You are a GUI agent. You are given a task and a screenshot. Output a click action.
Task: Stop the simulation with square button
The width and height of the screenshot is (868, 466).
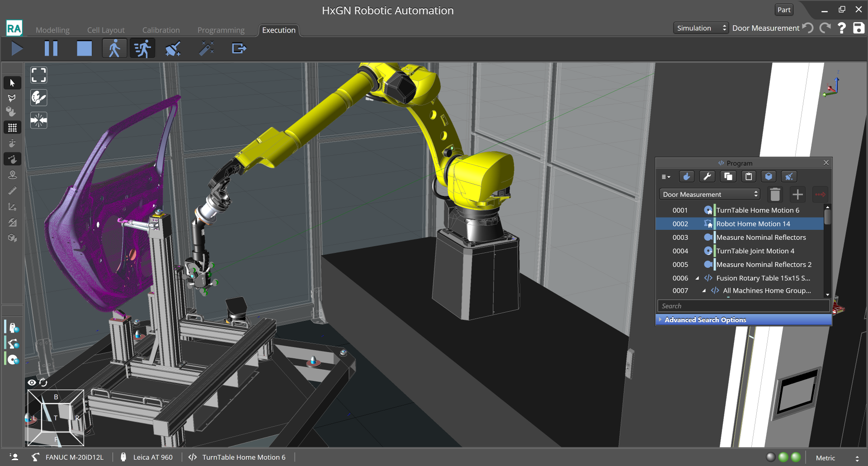tap(84, 48)
